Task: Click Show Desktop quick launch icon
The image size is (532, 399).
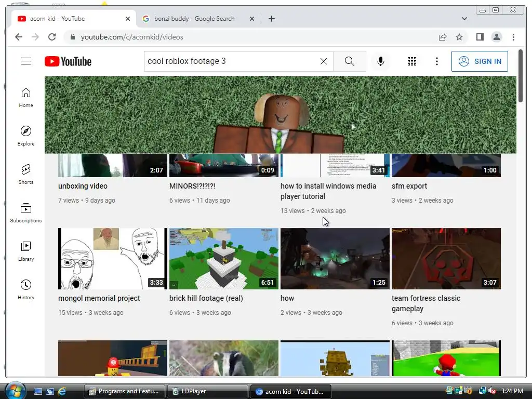Action: click(37, 391)
